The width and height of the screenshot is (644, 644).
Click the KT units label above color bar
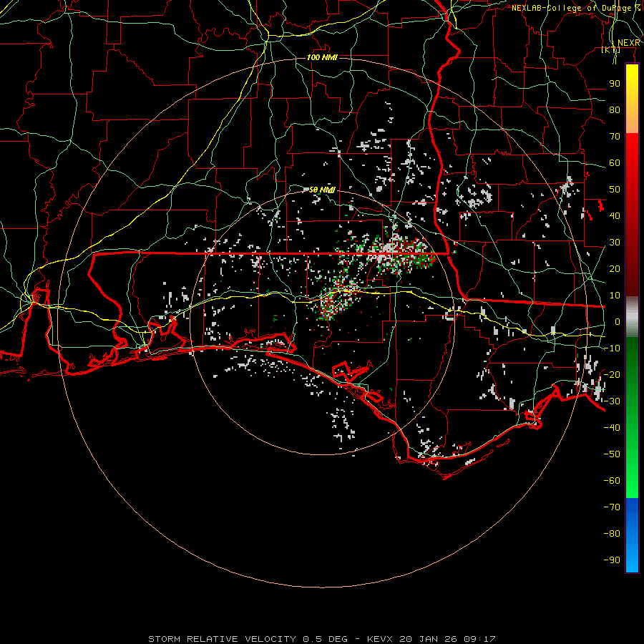611,49
